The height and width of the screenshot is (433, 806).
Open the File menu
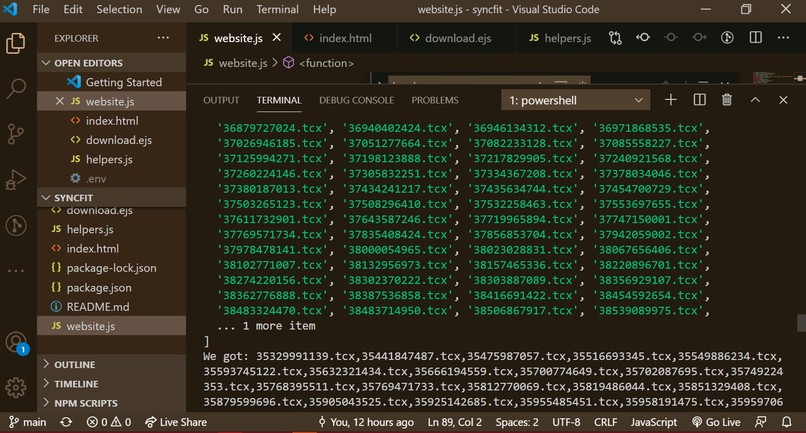click(41, 9)
